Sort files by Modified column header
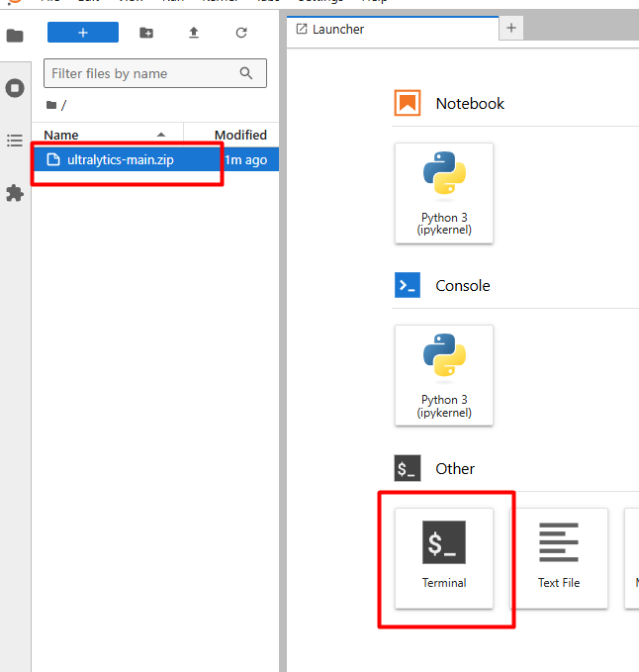Screen dimensions: 639x672 231,135
